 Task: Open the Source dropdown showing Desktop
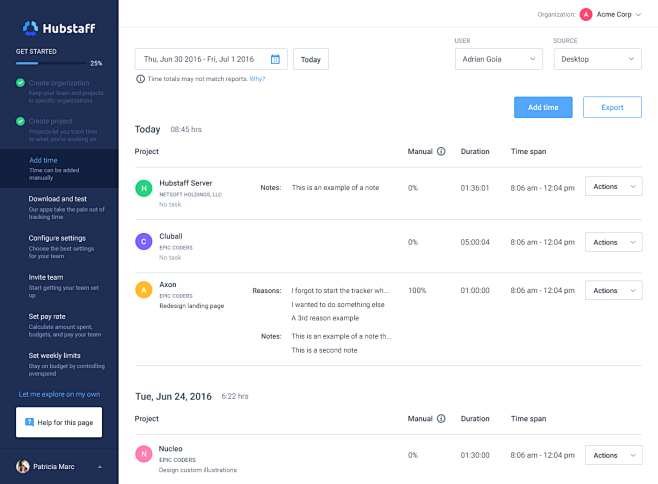598,59
